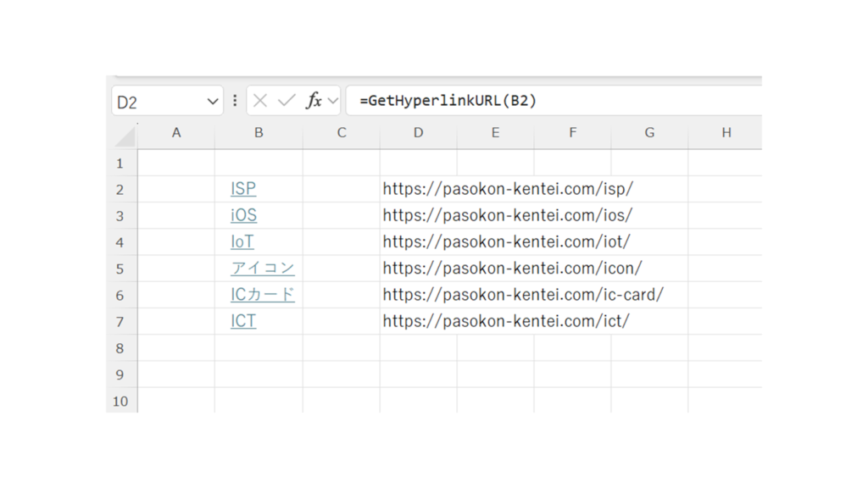Expand the Name Box dropdown arrow
868x488 pixels.
click(x=213, y=102)
